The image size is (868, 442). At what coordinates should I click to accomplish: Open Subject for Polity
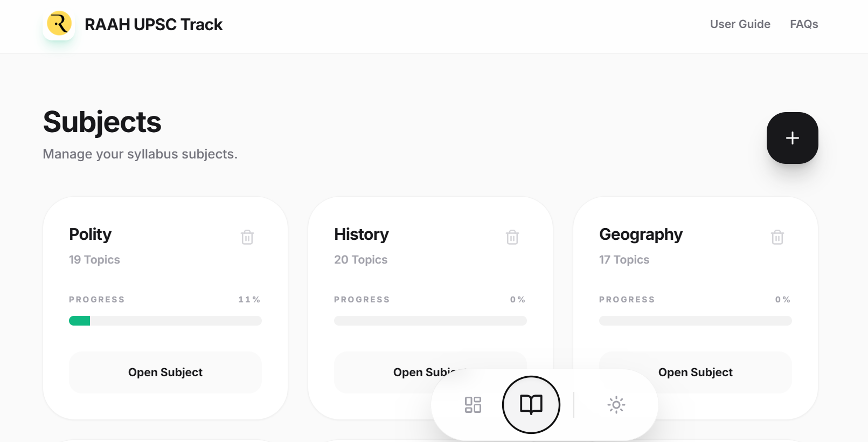point(165,372)
